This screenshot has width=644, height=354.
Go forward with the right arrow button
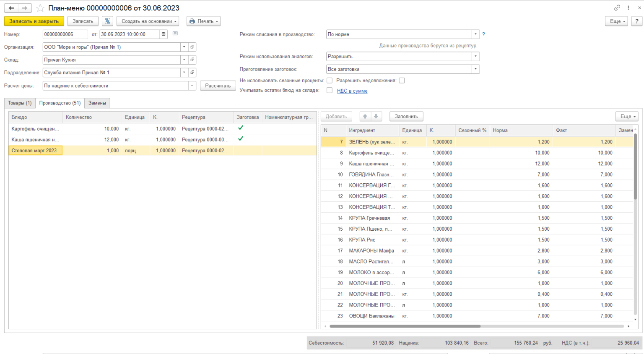(25, 8)
